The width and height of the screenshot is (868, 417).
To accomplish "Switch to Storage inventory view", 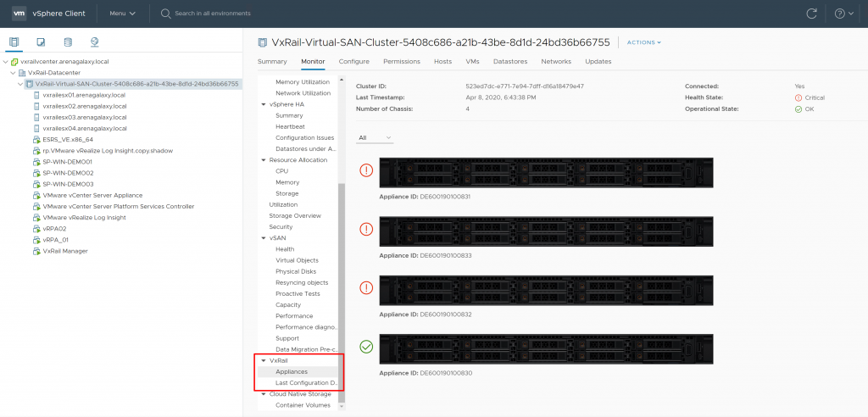I will coord(68,42).
